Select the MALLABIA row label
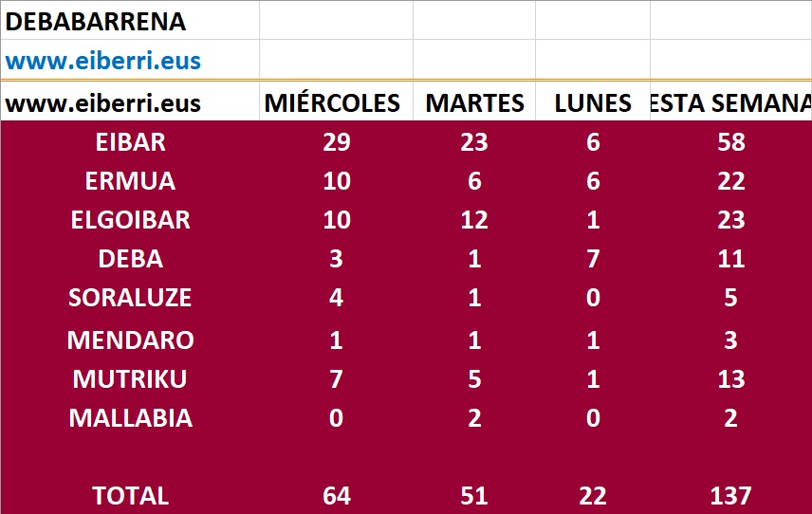812x514 pixels. [x=131, y=417]
